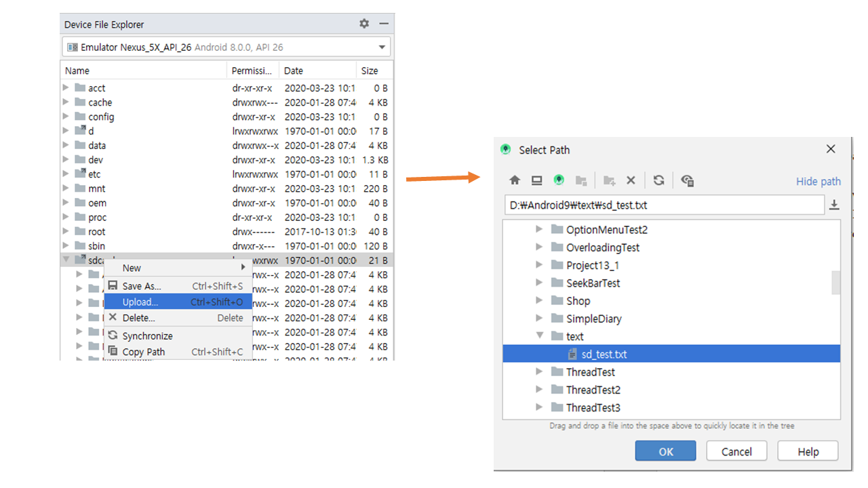The width and height of the screenshot is (868, 488).
Task: Refresh the Select Path file tree
Action: click(x=658, y=180)
